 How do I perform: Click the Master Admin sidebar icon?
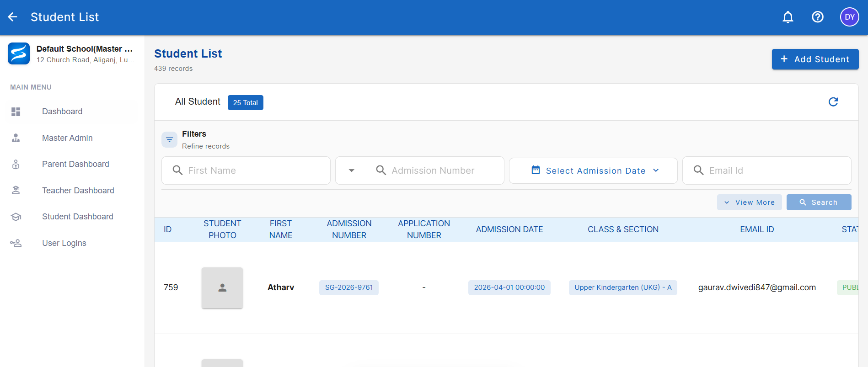pos(16,138)
